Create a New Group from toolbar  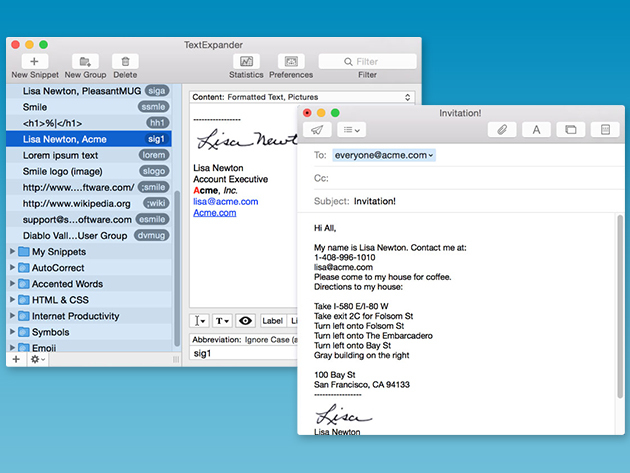coord(86,61)
